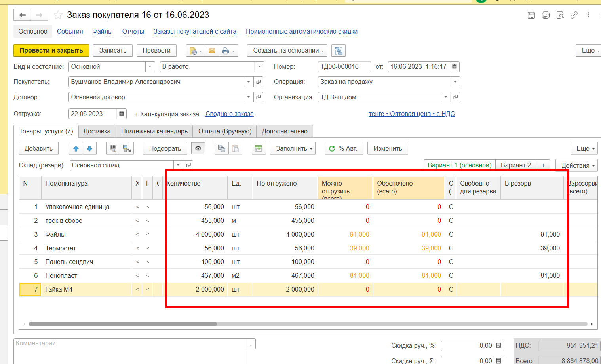Click the document structure icon

pyautogui.click(x=339, y=51)
